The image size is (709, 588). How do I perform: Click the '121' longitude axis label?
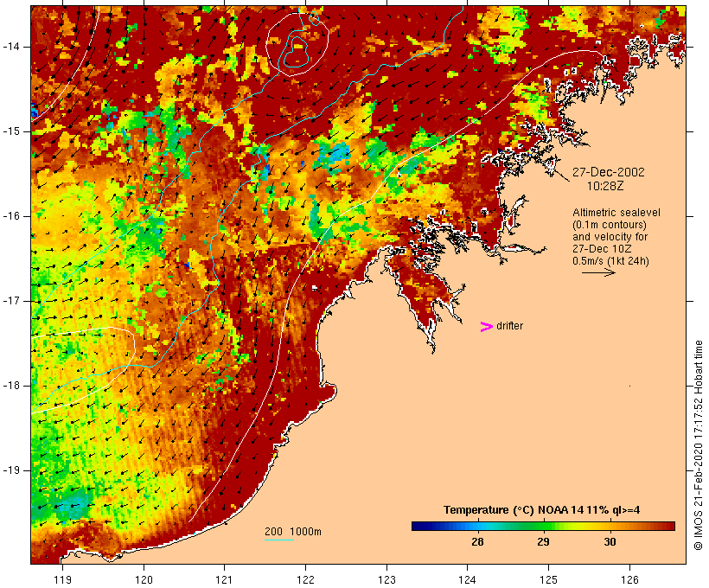pos(224,579)
